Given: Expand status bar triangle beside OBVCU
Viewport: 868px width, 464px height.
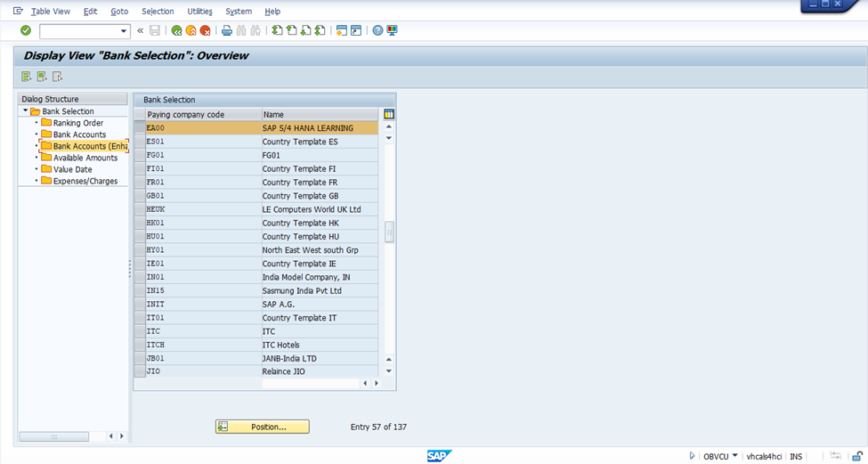Looking at the screenshot, I should [x=692, y=456].
